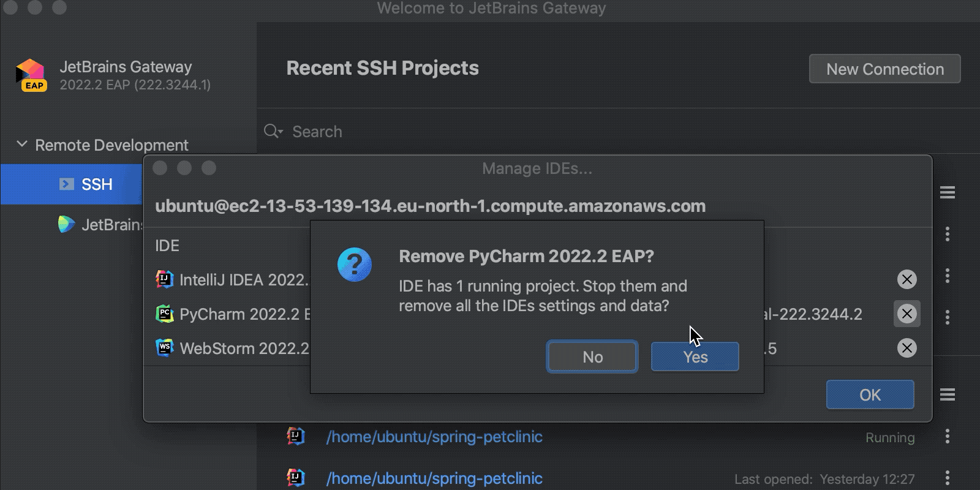Cancel removal with the No button

pyautogui.click(x=592, y=356)
